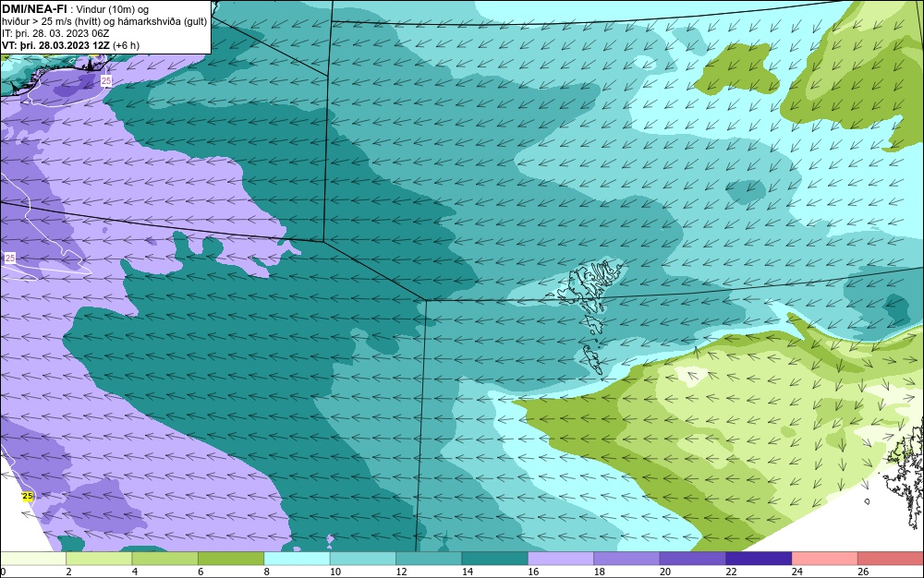Select the 0–2 m/s palest legend swatch

33,559
